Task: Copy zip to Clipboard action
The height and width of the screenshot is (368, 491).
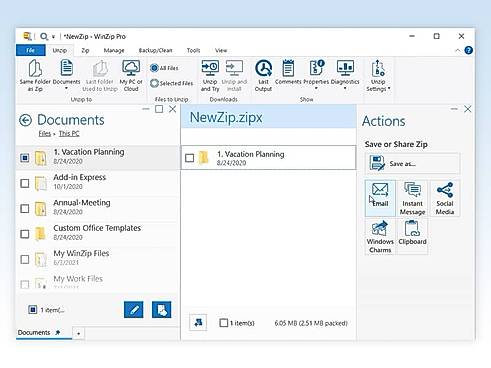Action: [412, 236]
